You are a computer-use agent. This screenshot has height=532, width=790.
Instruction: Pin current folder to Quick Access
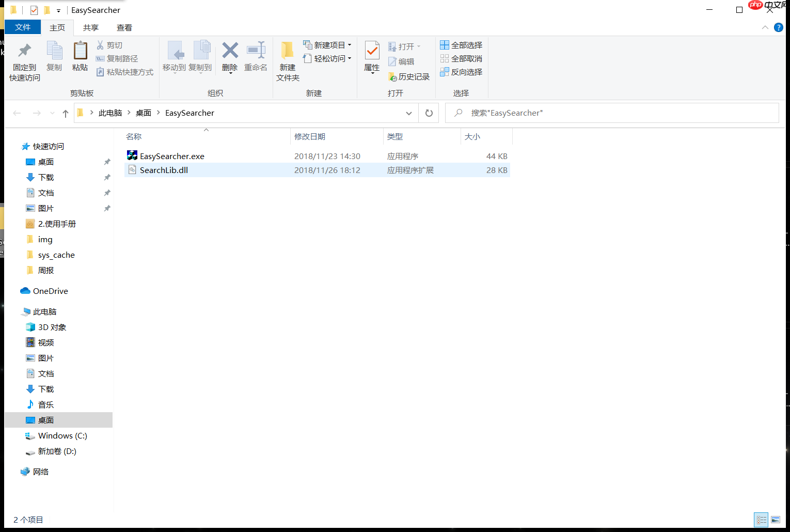24,58
